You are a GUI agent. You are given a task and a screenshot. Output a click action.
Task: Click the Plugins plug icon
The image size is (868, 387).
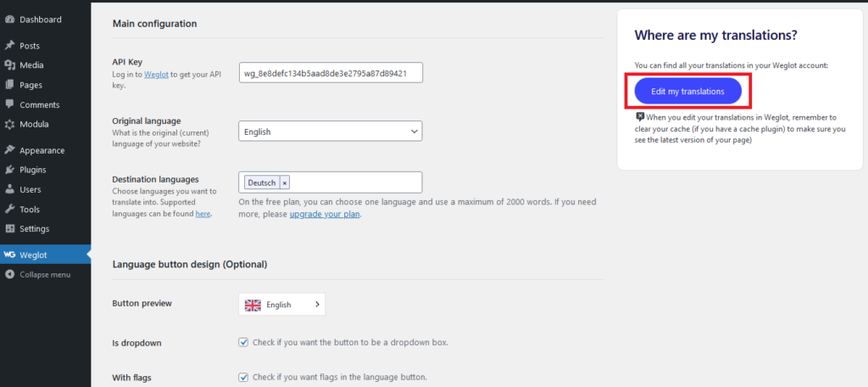point(9,170)
